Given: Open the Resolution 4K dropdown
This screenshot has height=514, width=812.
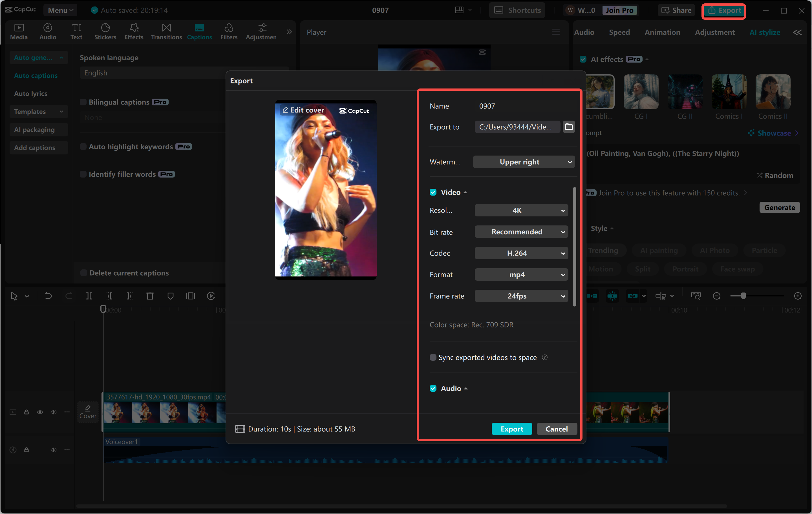Looking at the screenshot, I should point(521,210).
